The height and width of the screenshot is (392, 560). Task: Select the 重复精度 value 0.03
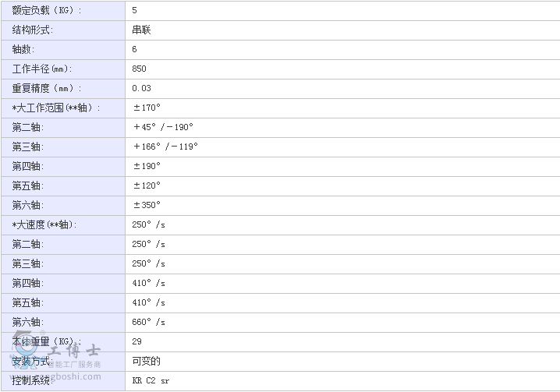pyautogui.click(x=142, y=88)
